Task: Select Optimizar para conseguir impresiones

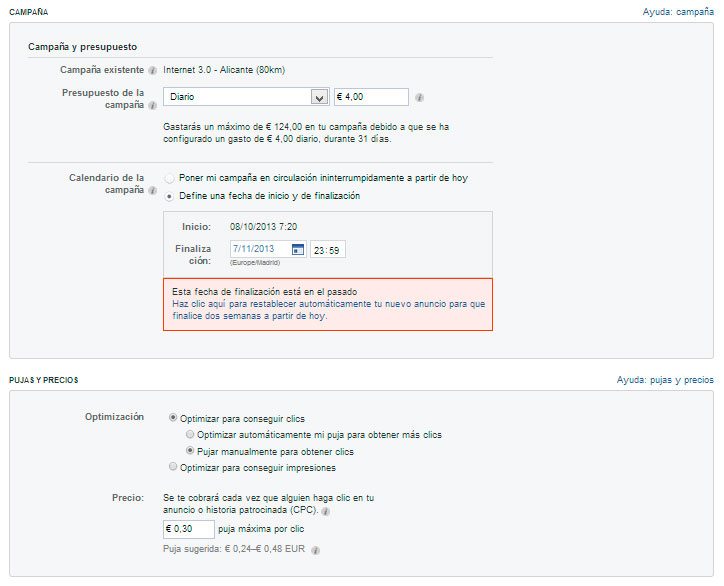Action: click(173, 466)
